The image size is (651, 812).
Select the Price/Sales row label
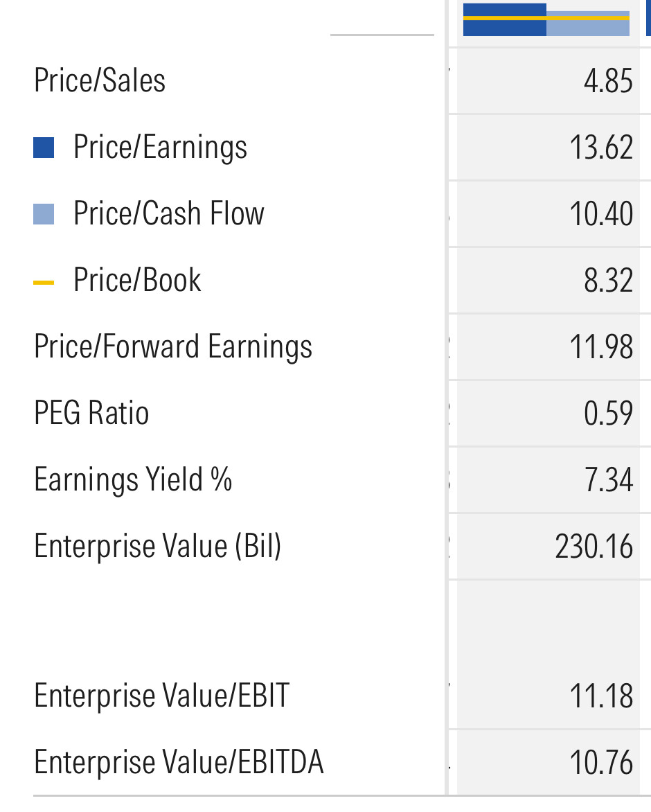tap(100, 80)
